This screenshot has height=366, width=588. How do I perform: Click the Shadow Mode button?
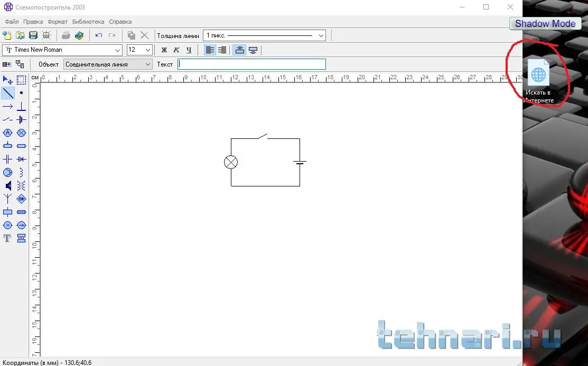click(545, 24)
